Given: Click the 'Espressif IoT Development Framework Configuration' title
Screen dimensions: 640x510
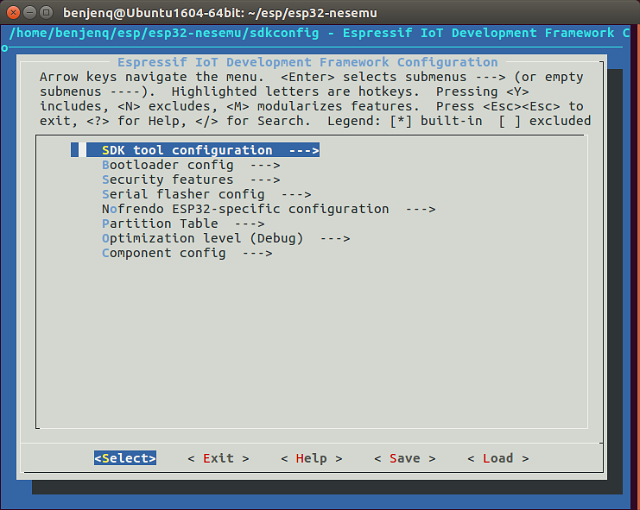Looking at the screenshot, I should (307, 62).
